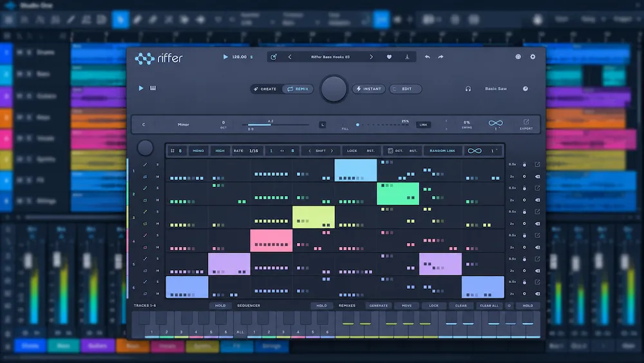Click the LOCK button in the remixes row
This screenshot has width=644, height=363.
point(433,306)
